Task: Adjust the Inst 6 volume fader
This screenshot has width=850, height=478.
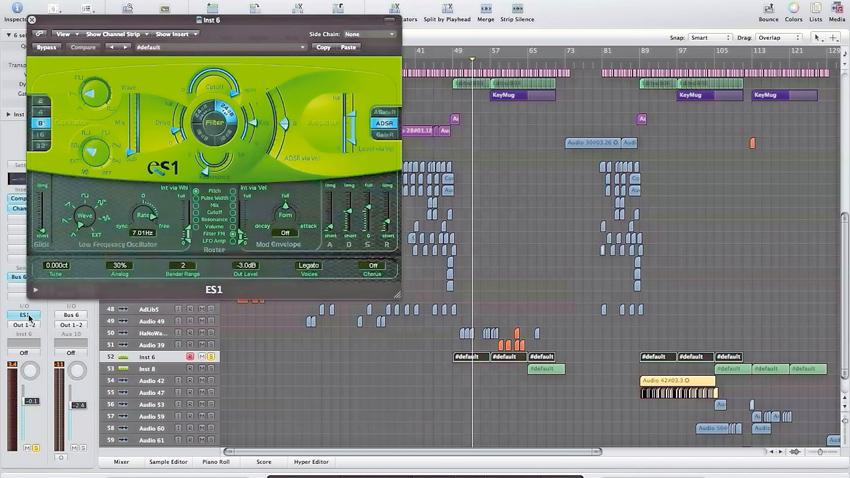Action: (31, 401)
